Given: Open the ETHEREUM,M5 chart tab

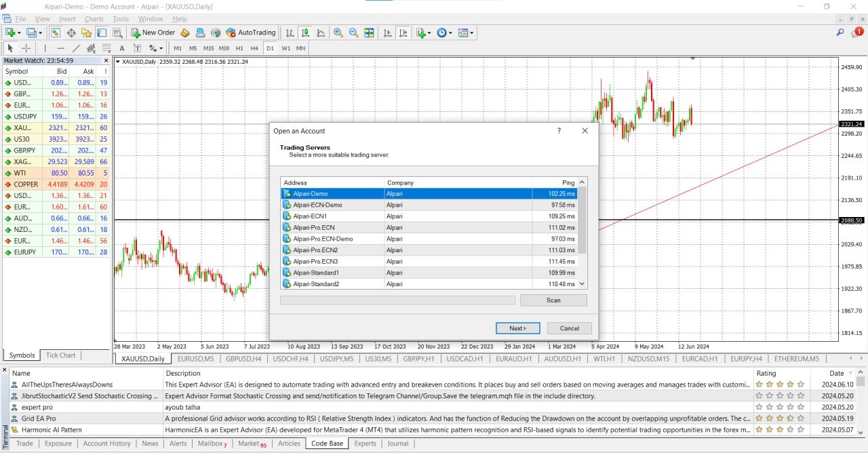Looking at the screenshot, I should [x=796, y=359].
